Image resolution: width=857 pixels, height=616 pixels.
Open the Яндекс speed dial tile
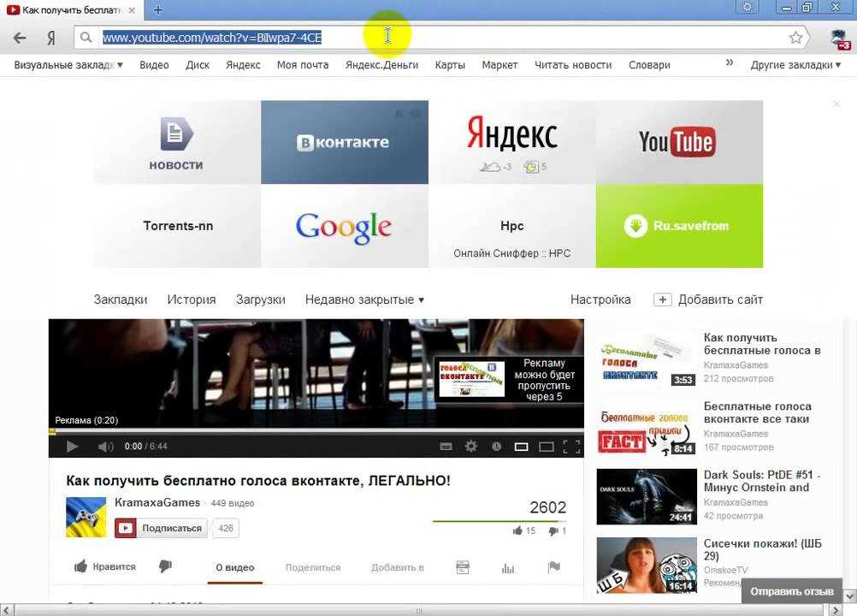[x=512, y=142]
